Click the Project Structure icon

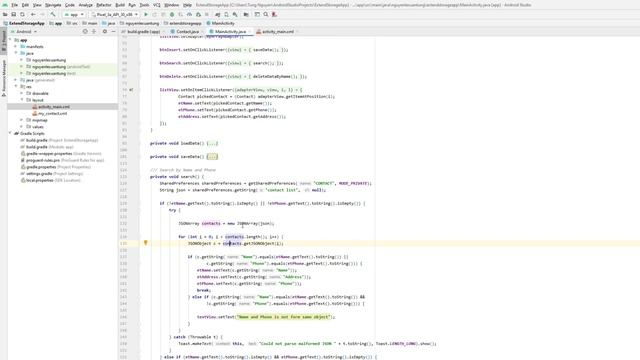click(246, 14)
